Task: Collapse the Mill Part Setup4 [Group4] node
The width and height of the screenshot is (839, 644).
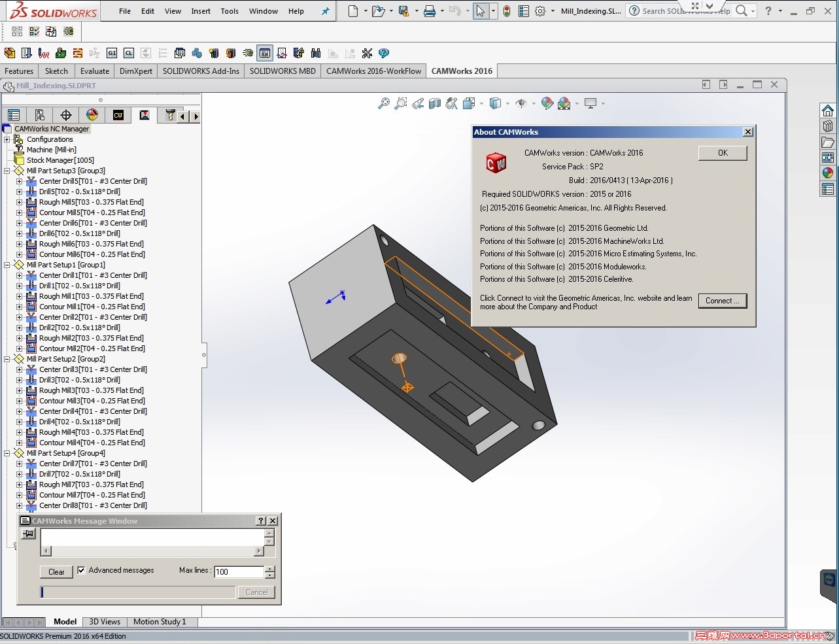Action: [x=7, y=453]
